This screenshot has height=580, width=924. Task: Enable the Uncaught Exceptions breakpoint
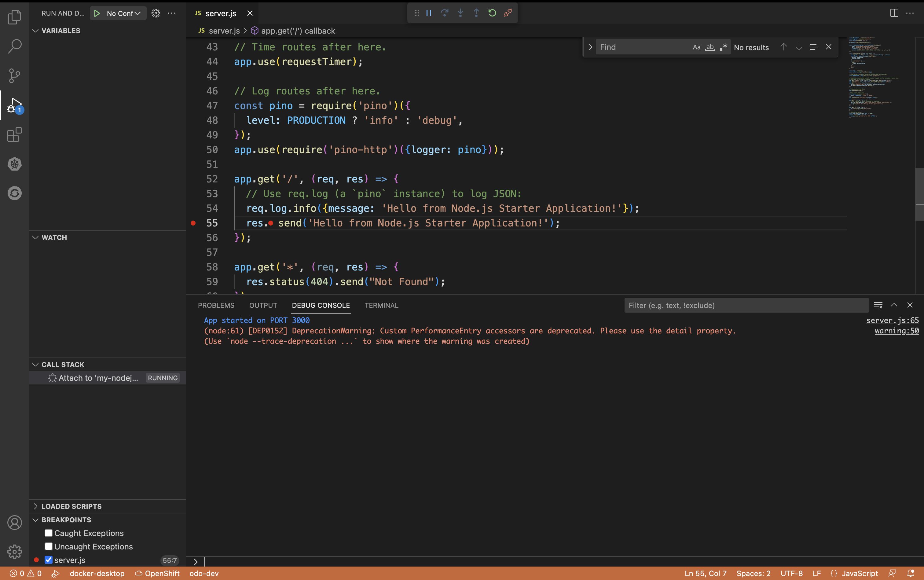click(x=48, y=546)
